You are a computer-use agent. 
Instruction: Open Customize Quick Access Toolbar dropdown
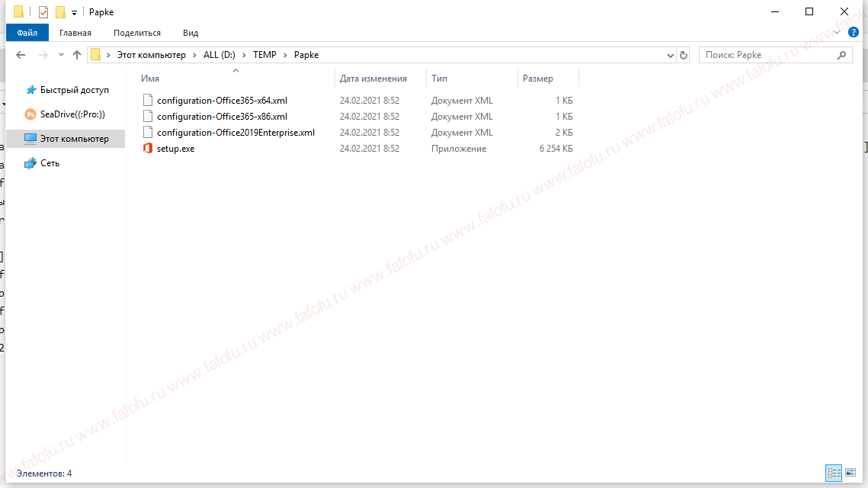click(74, 12)
